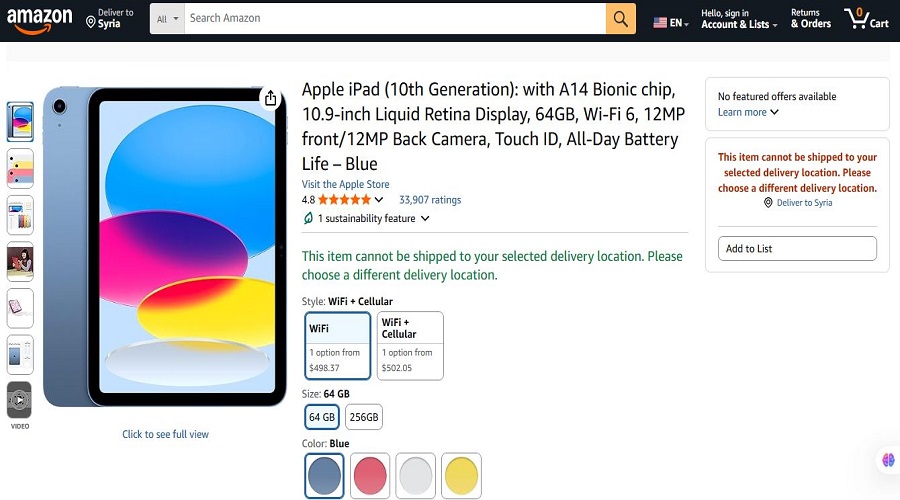The image size is (900, 500).
Task: Expand the EN language selector
Action: point(671,22)
